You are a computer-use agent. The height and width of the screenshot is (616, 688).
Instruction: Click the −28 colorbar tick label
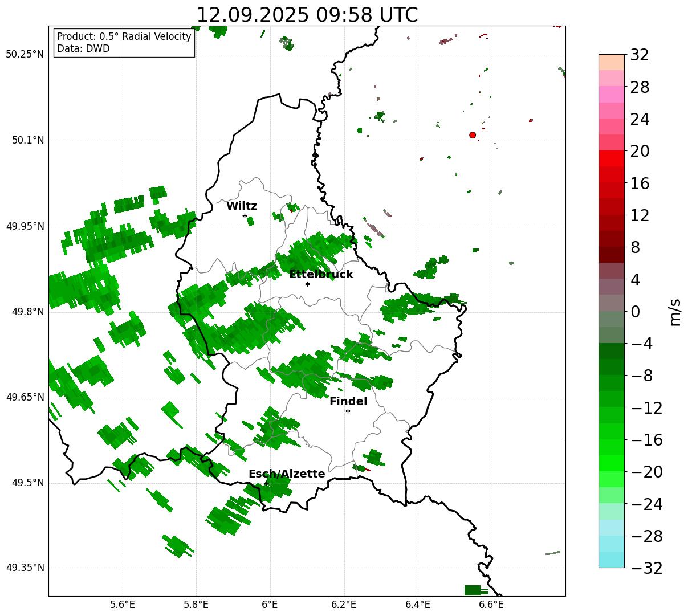tap(646, 536)
